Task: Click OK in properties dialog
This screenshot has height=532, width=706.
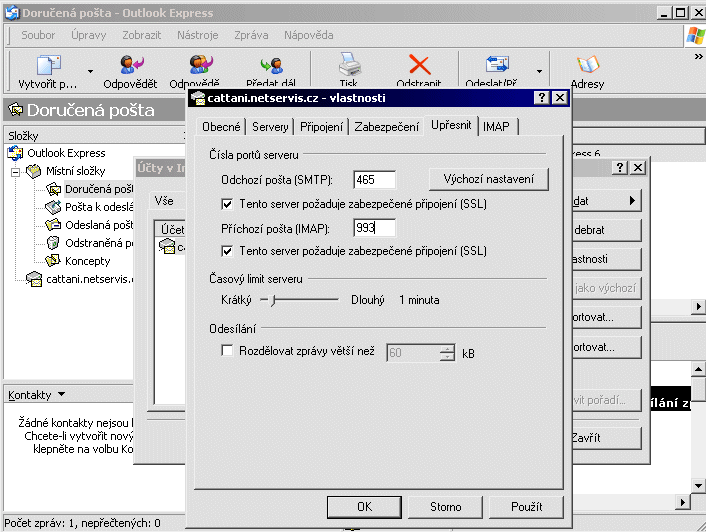Action: click(364, 507)
